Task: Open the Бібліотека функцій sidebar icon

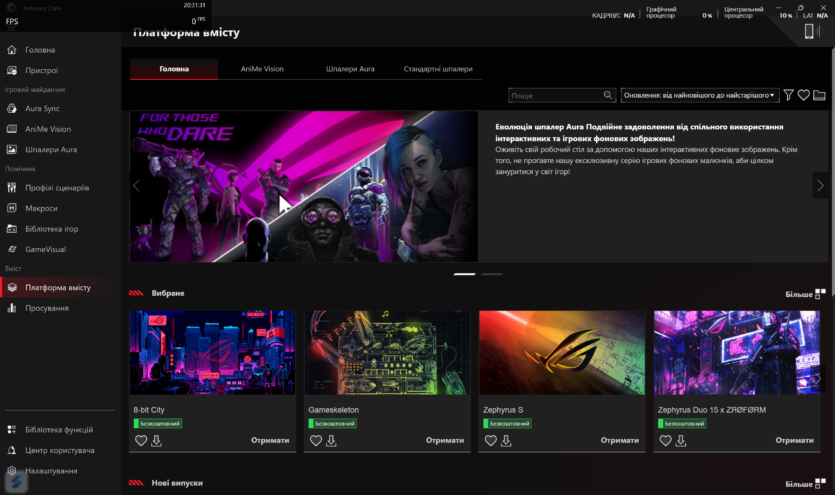Action: point(12,430)
